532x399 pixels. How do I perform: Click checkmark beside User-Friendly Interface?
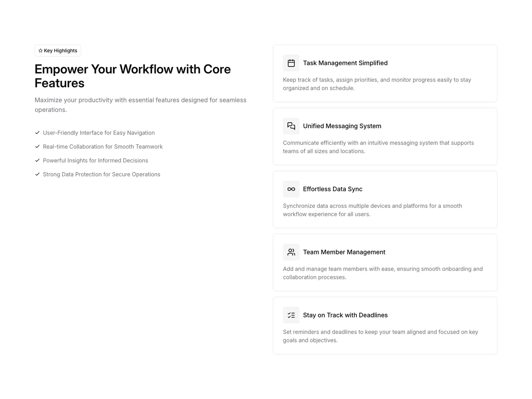point(37,133)
